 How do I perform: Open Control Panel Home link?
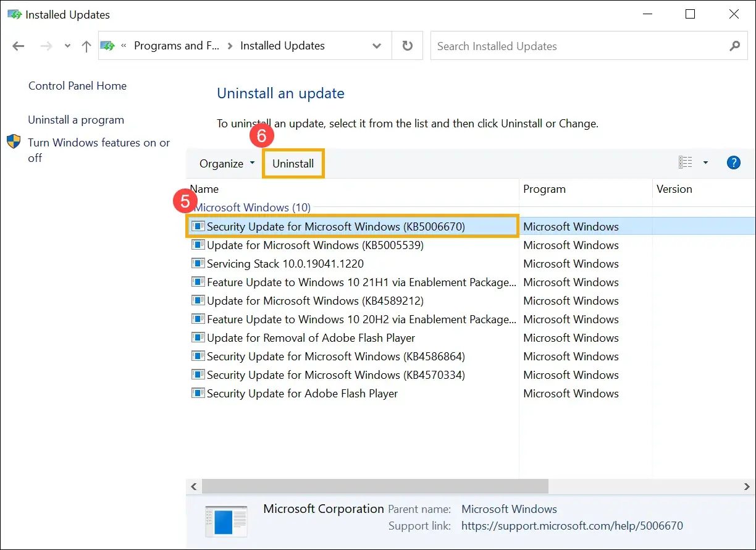77,86
